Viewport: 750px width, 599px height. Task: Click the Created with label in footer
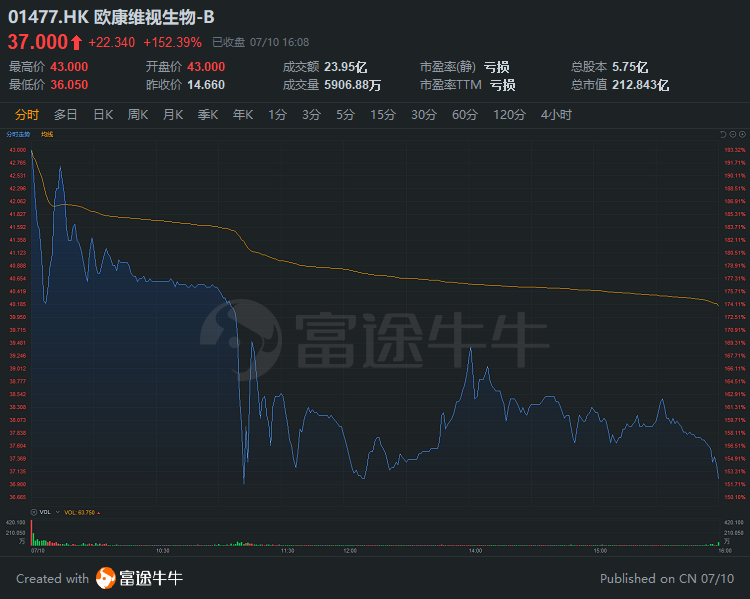[x=53, y=578]
